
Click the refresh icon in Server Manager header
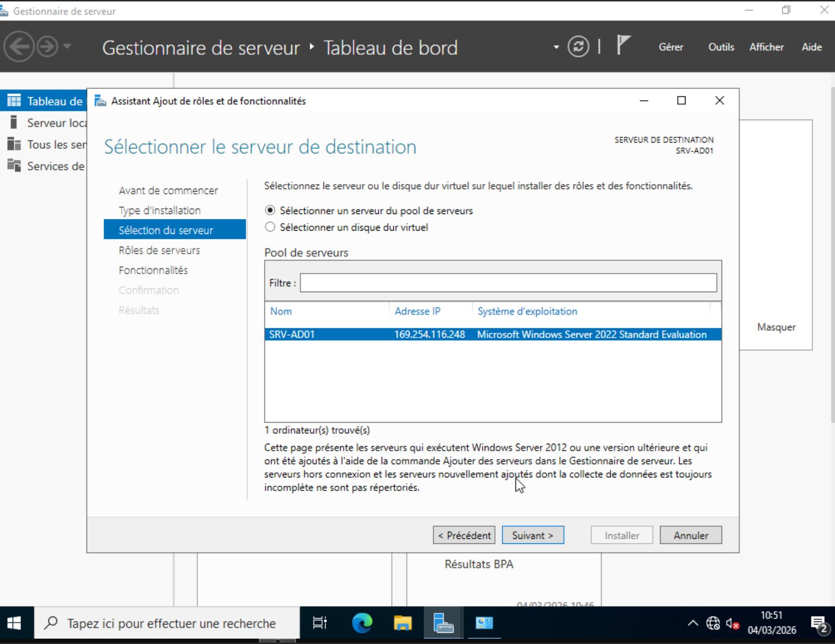pyautogui.click(x=578, y=47)
